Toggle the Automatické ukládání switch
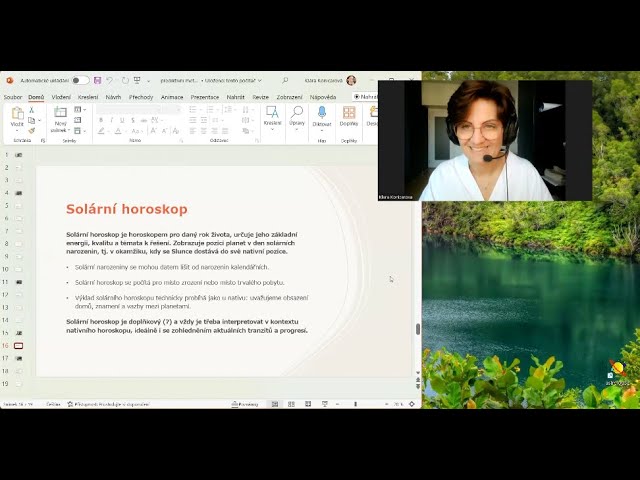Screen dimensions: 640x480 click(80, 80)
